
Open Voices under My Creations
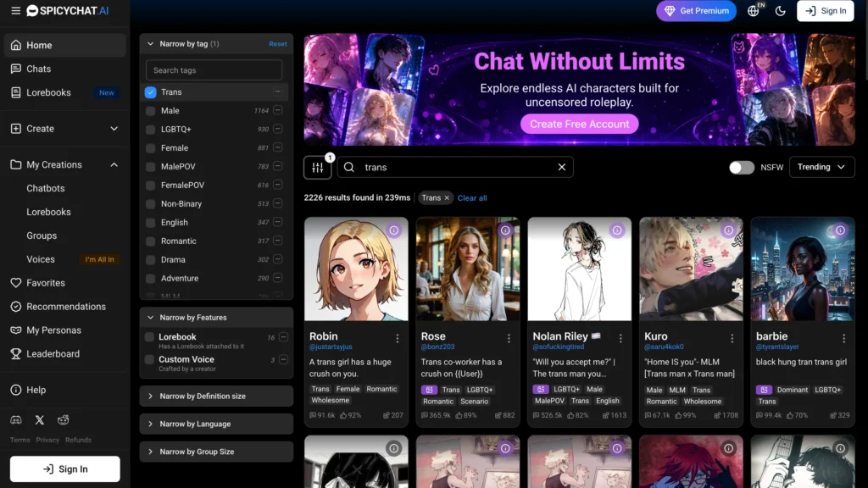tap(41, 259)
